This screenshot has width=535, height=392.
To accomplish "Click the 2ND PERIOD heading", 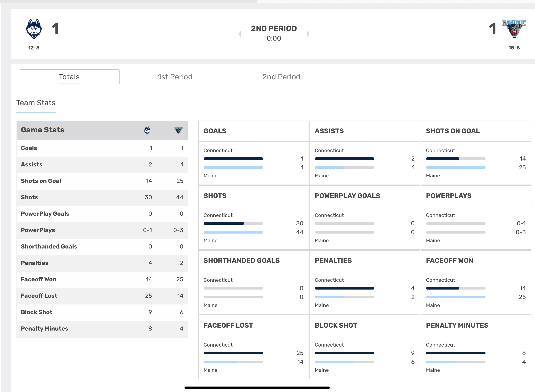I will (x=274, y=28).
